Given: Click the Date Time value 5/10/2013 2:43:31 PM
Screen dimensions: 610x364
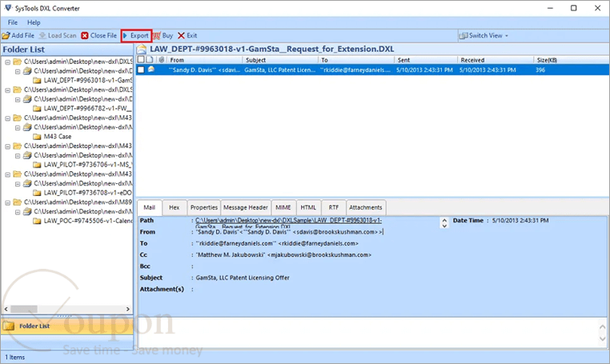Looking at the screenshot, I should click(520, 221).
